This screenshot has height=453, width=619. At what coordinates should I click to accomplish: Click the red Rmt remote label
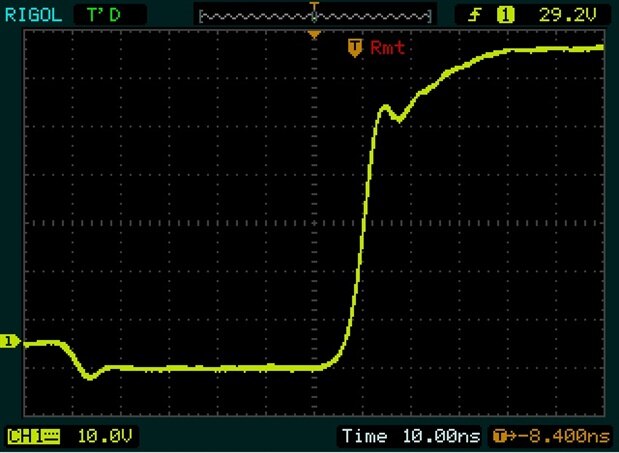coord(388,48)
